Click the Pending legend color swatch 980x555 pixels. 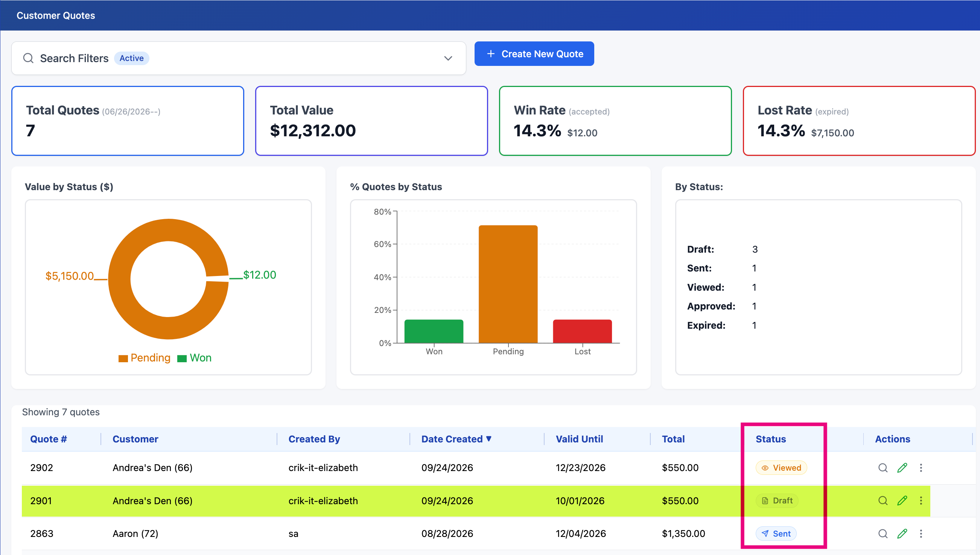point(123,358)
